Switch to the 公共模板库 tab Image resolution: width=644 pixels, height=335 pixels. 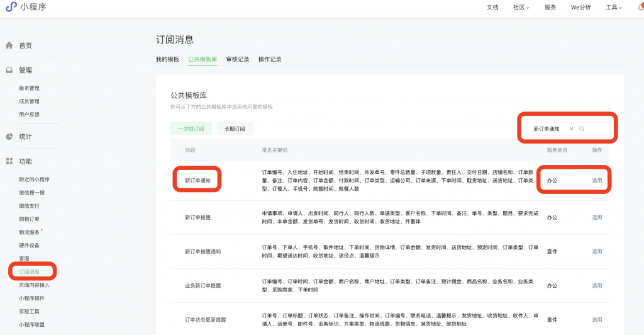click(x=203, y=59)
